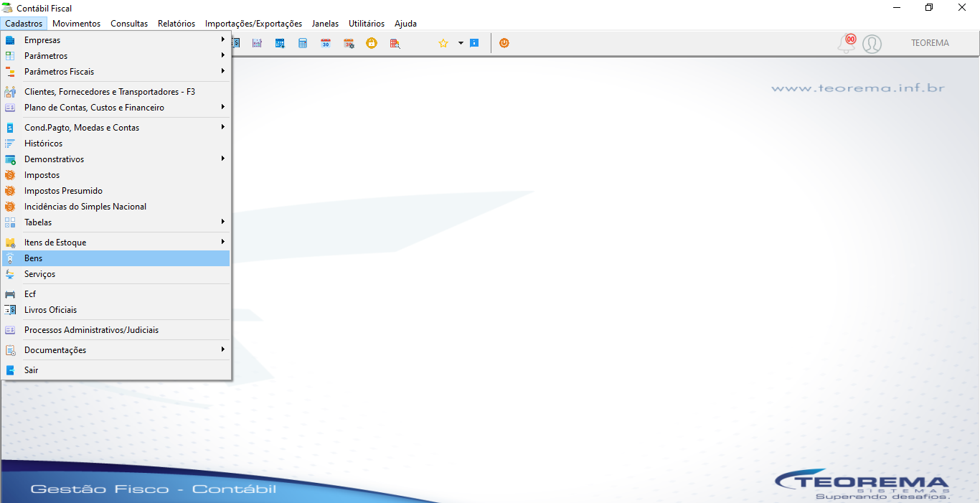Open the Janelas menu
The width and height of the screenshot is (980, 503).
(x=325, y=24)
